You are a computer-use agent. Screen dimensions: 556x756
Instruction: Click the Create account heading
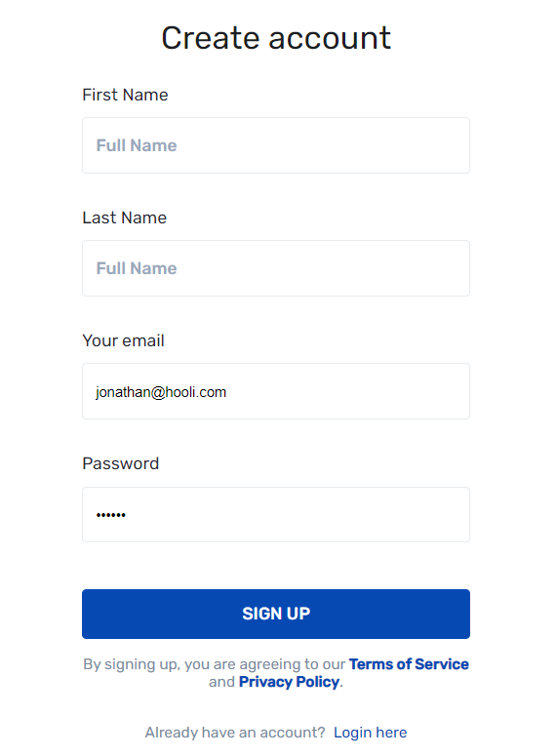pyautogui.click(x=276, y=38)
